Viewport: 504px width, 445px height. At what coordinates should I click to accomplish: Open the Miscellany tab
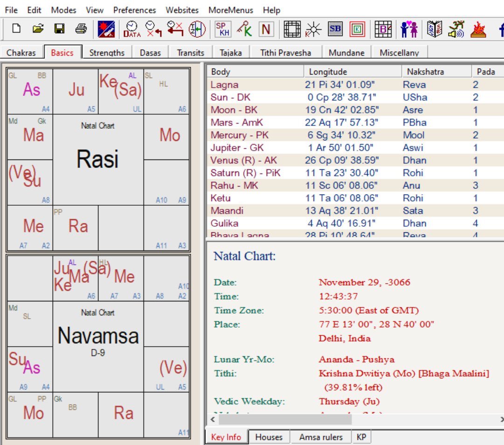click(x=399, y=52)
